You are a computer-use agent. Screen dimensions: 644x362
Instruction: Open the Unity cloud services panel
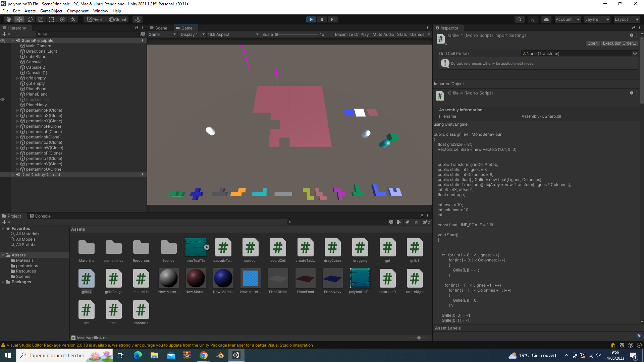[546, 19]
